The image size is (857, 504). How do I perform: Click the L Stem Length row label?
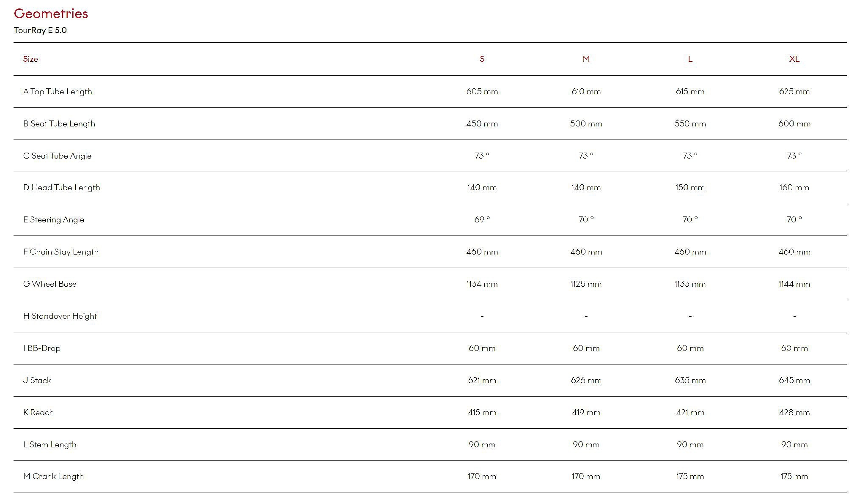click(x=50, y=444)
